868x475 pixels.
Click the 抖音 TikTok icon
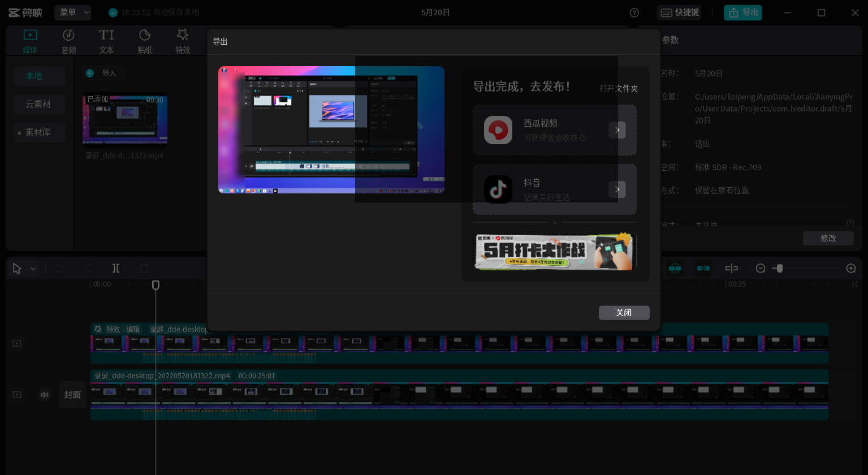coord(498,189)
